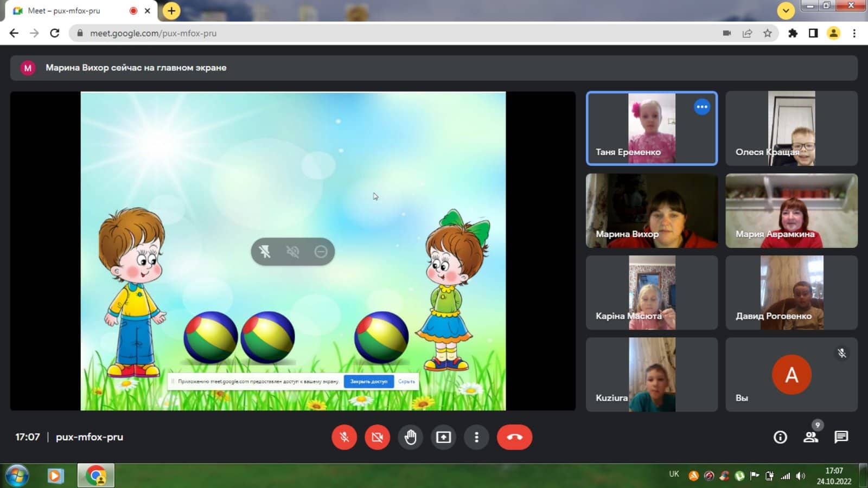Raise hand in the meeting
868x488 pixels.
point(410,437)
